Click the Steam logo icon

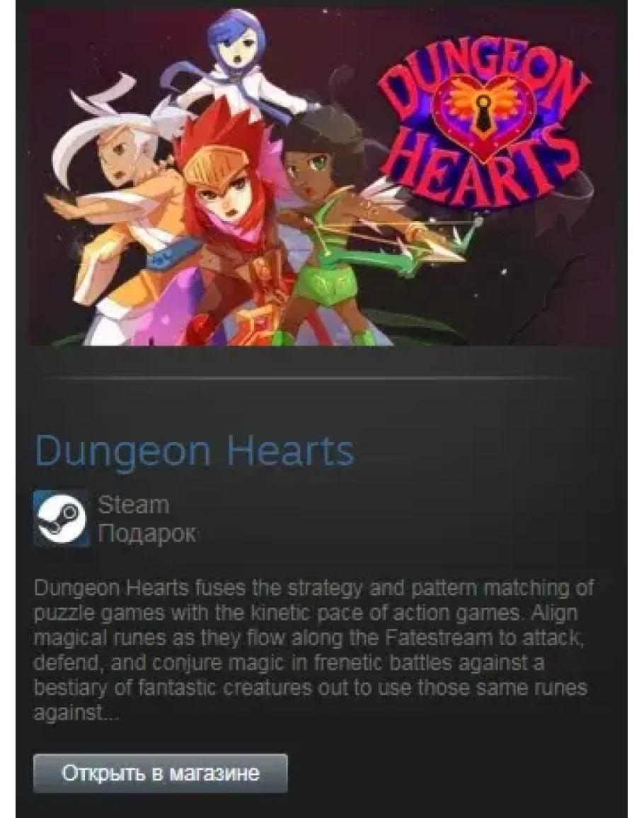point(61,518)
